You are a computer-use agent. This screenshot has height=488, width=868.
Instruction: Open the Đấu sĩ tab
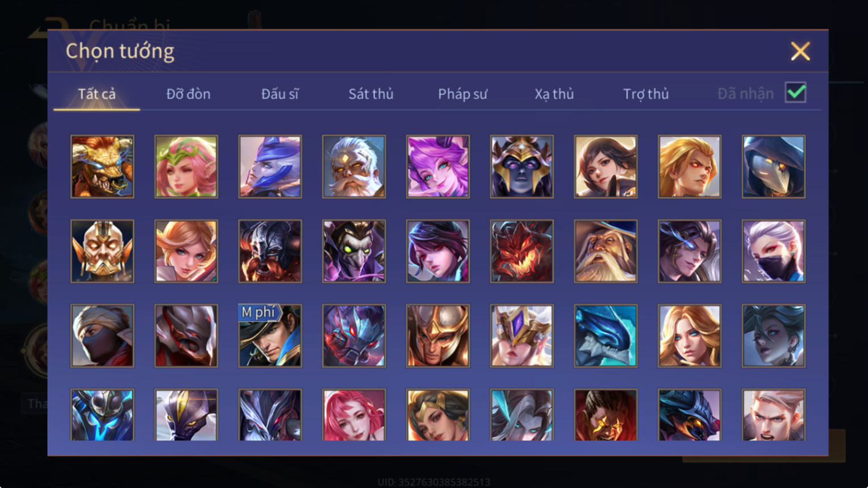point(279,94)
